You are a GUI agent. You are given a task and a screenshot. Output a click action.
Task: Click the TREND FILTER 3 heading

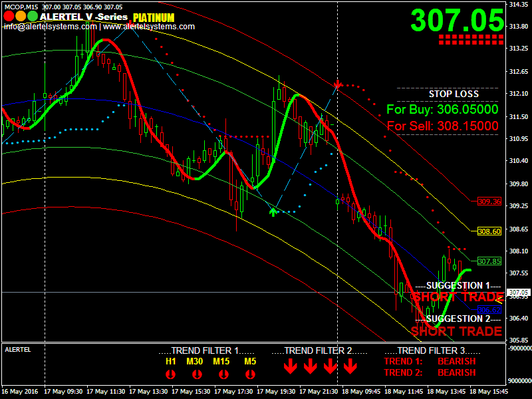click(x=433, y=350)
